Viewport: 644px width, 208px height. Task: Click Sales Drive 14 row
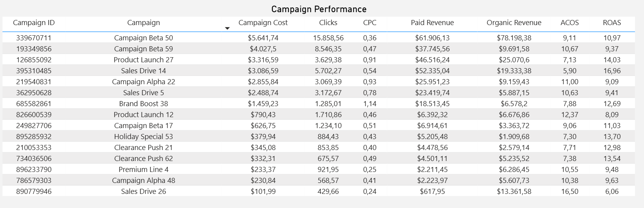(x=143, y=71)
